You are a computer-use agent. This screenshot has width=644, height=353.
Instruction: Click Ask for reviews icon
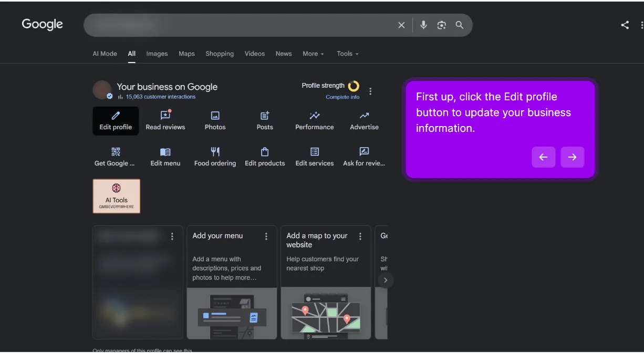364,152
